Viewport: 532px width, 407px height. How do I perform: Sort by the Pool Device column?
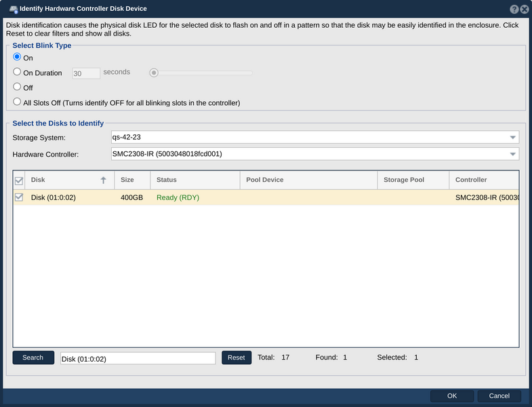[x=309, y=180]
